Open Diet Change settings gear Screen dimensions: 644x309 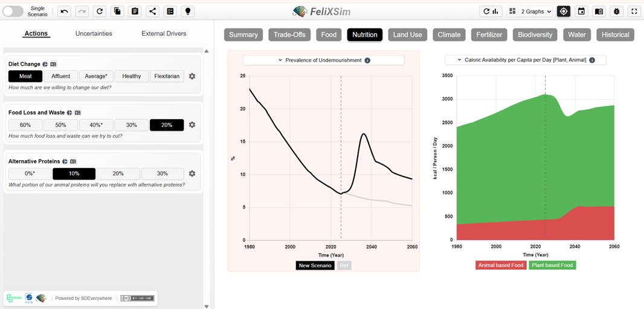pyautogui.click(x=192, y=76)
